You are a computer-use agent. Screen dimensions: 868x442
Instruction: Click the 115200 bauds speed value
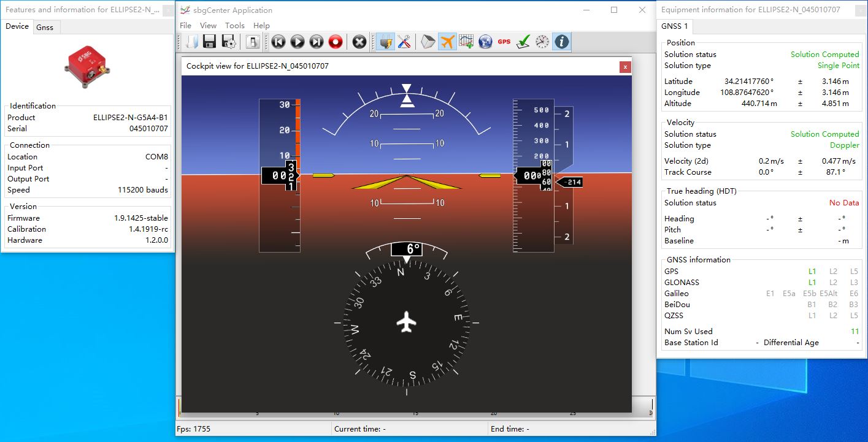click(143, 190)
